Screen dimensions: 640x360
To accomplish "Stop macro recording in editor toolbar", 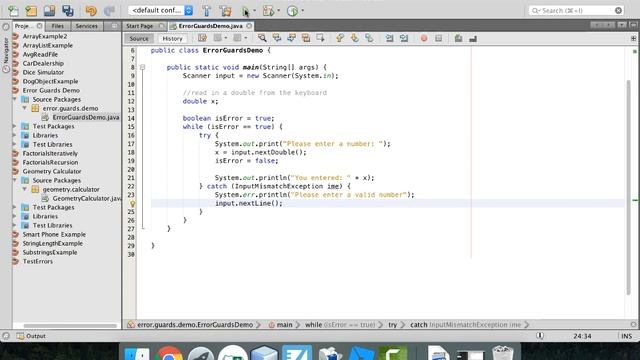I will tap(438, 38).
